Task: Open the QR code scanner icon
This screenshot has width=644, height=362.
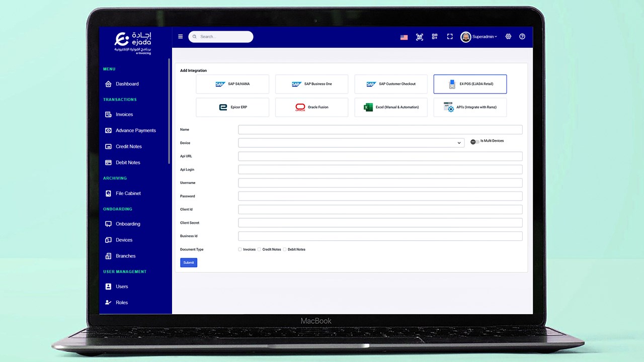Action: tap(420, 36)
